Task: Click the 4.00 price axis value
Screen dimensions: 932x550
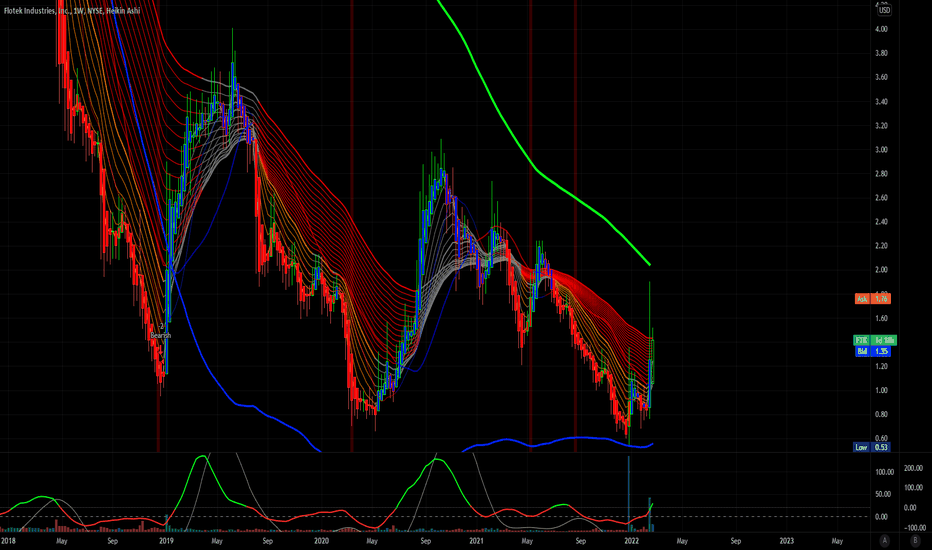Action: (x=881, y=29)
